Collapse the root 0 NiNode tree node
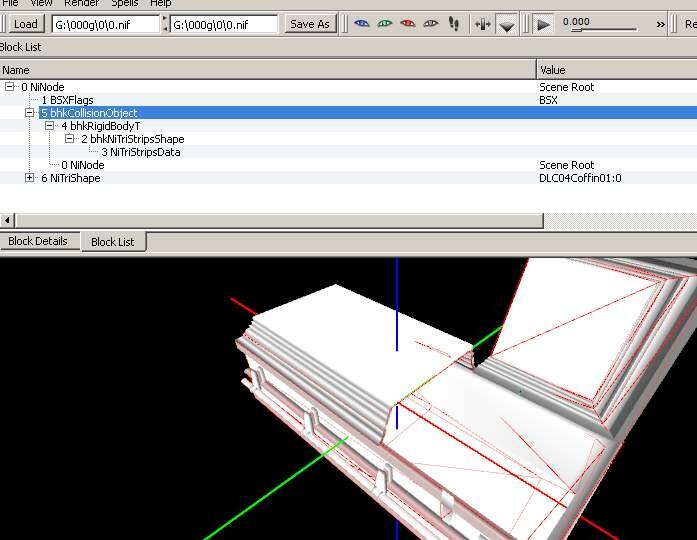Screen dimensions: 697x540 point(9,87)
